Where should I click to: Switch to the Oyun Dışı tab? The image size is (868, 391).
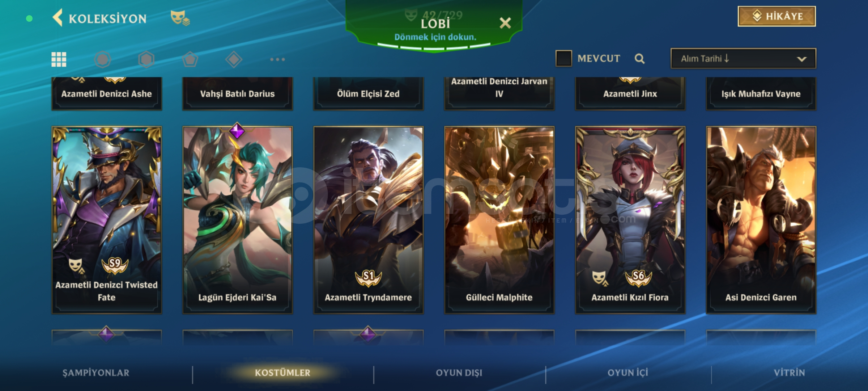[x=459, y=373]
